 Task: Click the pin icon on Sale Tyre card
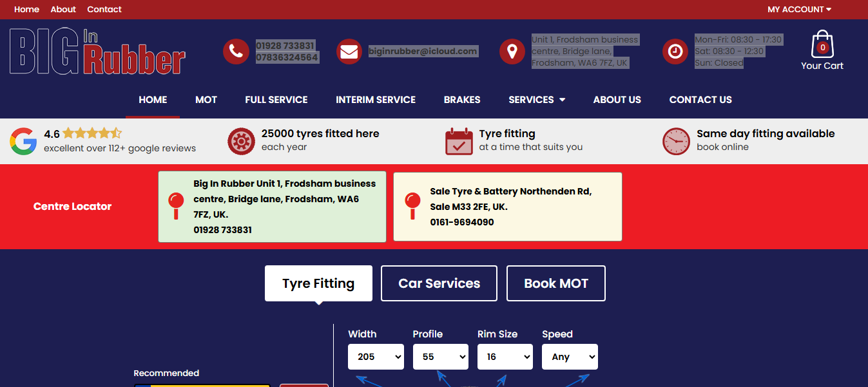412,206
